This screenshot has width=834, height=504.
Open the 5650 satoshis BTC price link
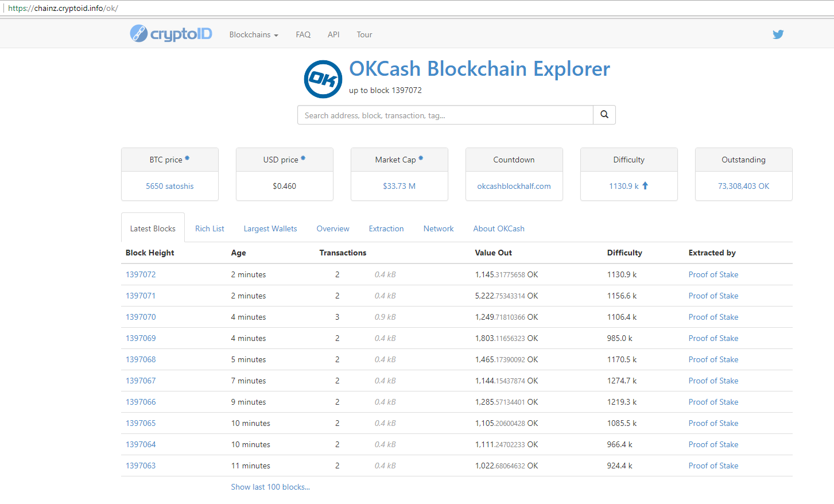coord(170,186)
